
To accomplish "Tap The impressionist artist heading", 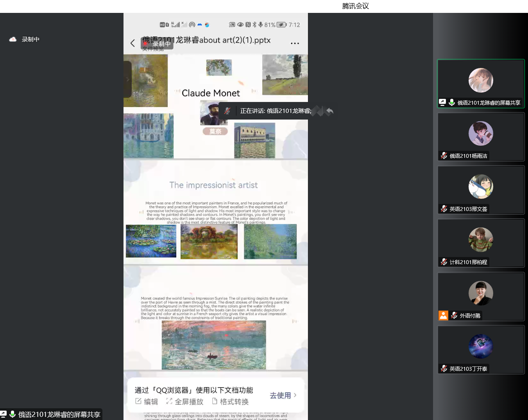I will click(213, 185).
